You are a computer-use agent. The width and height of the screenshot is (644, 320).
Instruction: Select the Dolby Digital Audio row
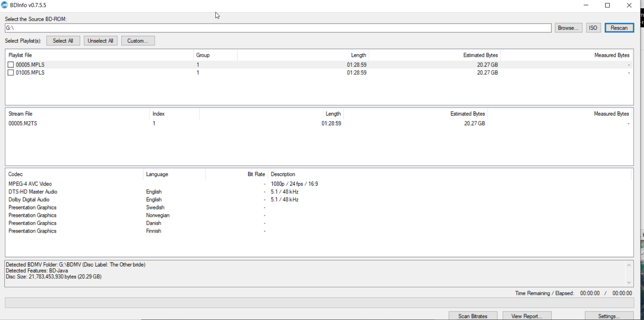[x=319, y=199]
